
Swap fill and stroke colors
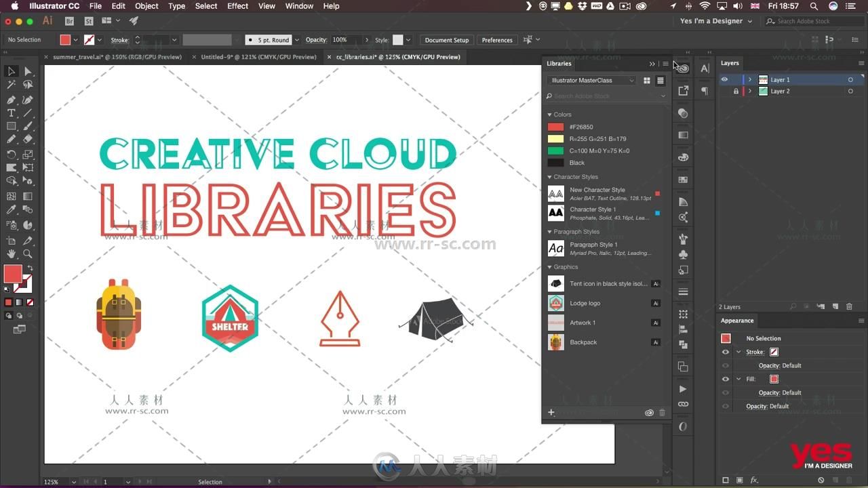[x=30, y=268]
